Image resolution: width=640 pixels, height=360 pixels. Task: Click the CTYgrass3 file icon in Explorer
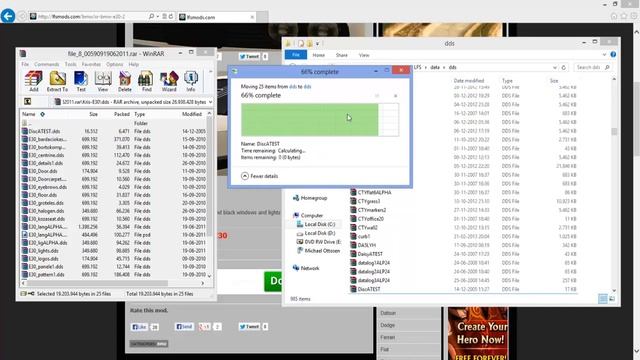point(353,201)
